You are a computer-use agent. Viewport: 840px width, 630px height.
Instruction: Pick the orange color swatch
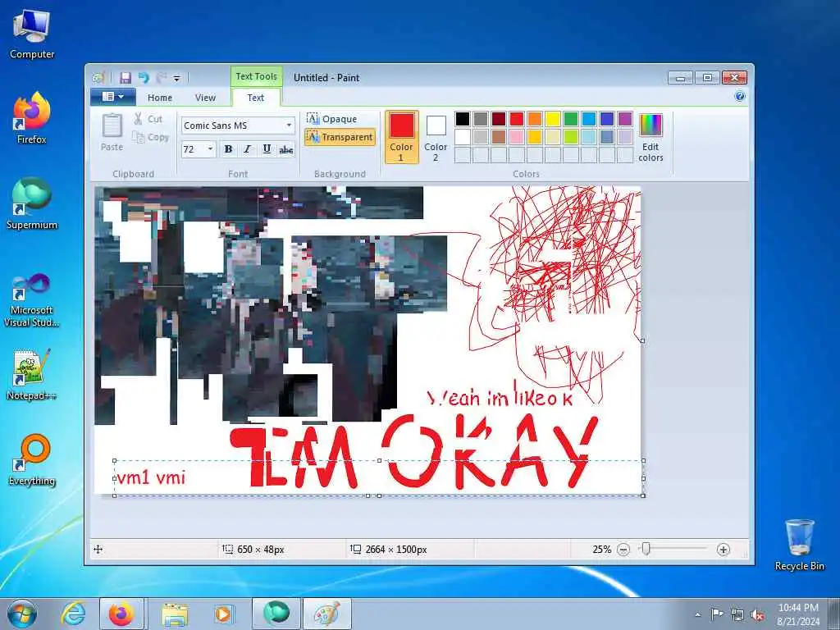click(x=535, y=118)
